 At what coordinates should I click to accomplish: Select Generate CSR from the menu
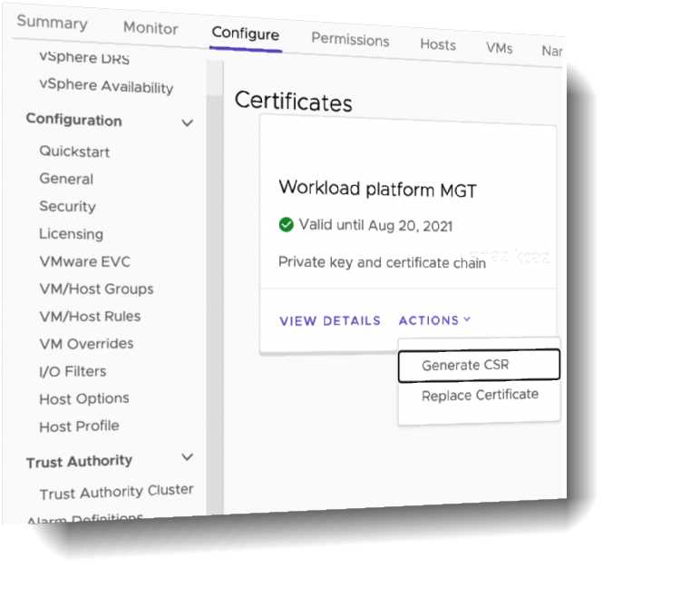pyautogui.click(x=478, y=366)
